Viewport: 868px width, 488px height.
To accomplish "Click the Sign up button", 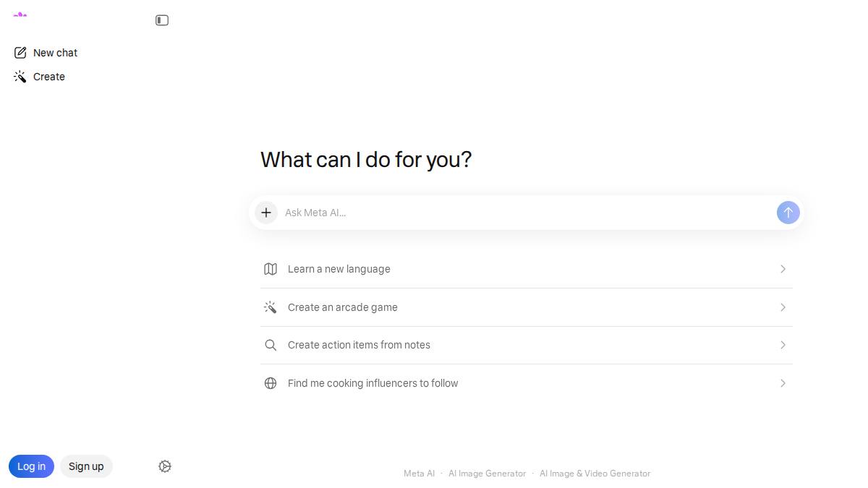I will 86,466.
